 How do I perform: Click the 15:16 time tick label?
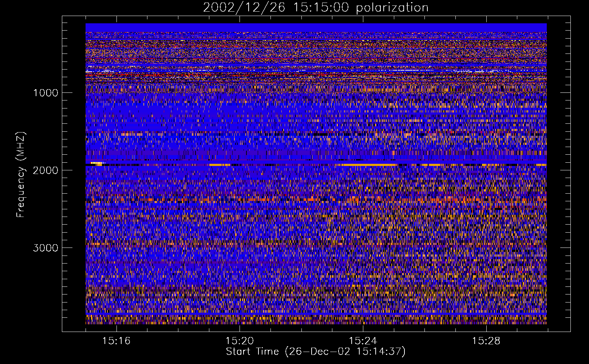(116, 341)
